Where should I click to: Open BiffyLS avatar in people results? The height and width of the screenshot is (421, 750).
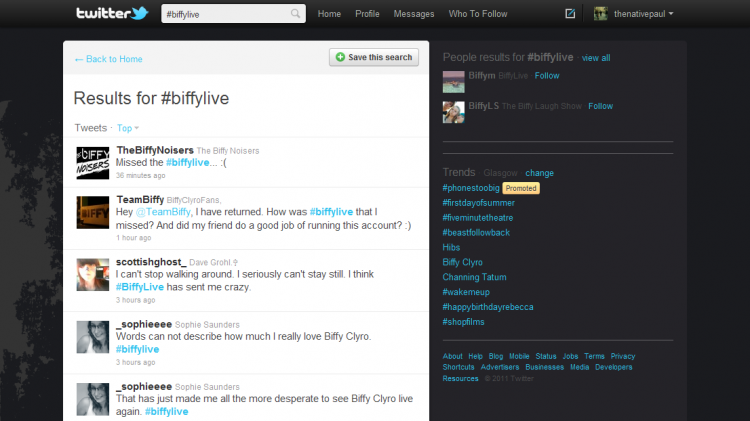click(453, 112)
